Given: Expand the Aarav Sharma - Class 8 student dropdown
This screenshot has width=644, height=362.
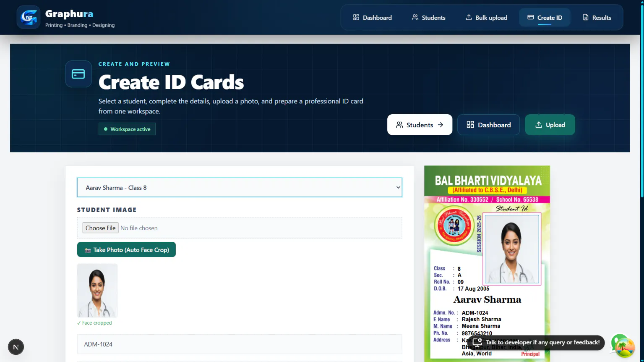Looking at the screenshot, I should pos(240,187).
